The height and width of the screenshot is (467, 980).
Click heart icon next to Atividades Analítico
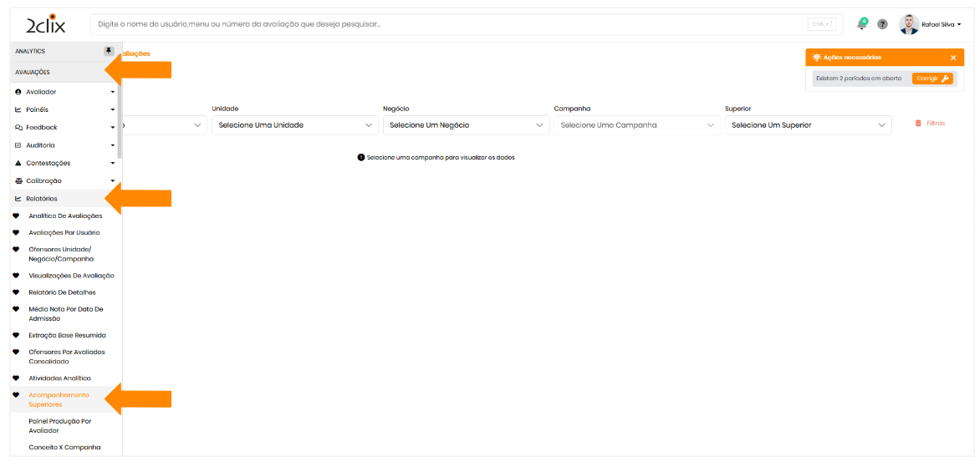click(17, 378)
